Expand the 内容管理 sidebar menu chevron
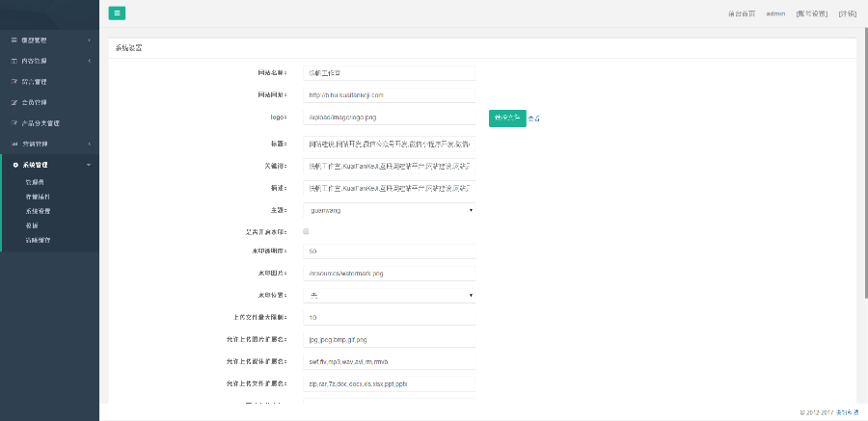 (89, 61)
